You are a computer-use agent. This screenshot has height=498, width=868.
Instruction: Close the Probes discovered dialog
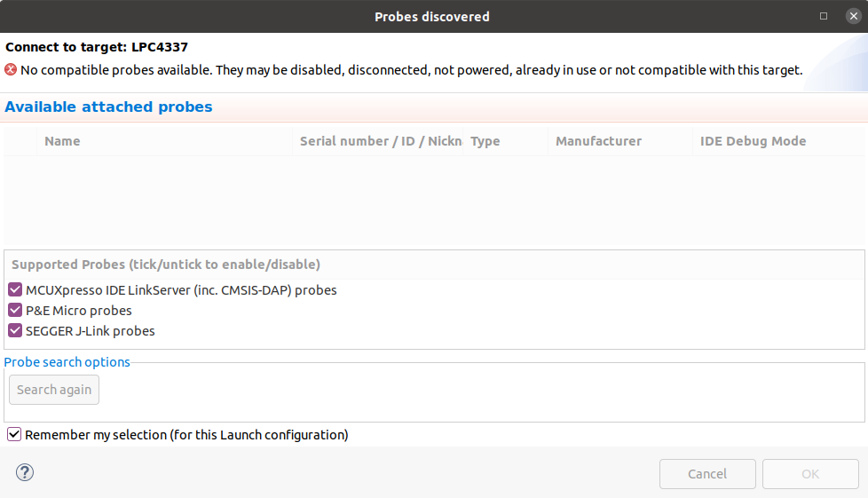point(853,16)
